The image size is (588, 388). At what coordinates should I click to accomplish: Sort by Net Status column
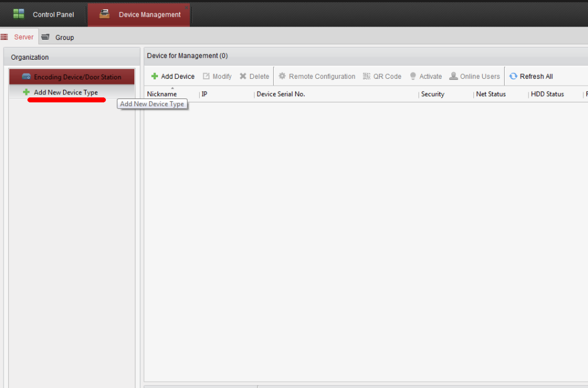pyautogui.click(x=491, y=94)
